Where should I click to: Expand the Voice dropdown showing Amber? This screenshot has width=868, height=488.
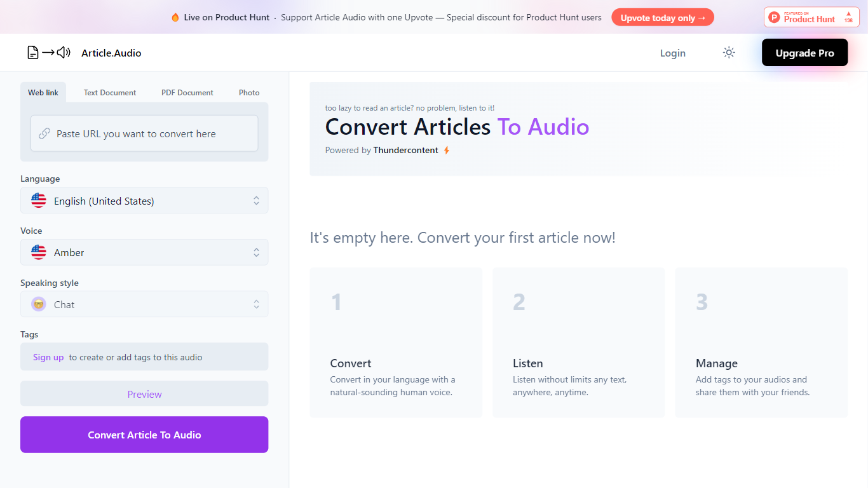pos(144,252)
